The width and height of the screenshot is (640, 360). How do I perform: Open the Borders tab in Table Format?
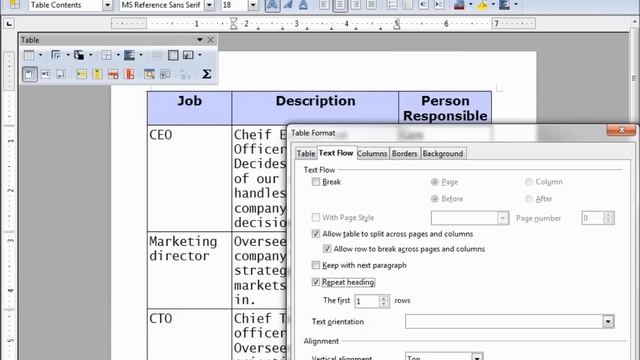click(404, 153)
